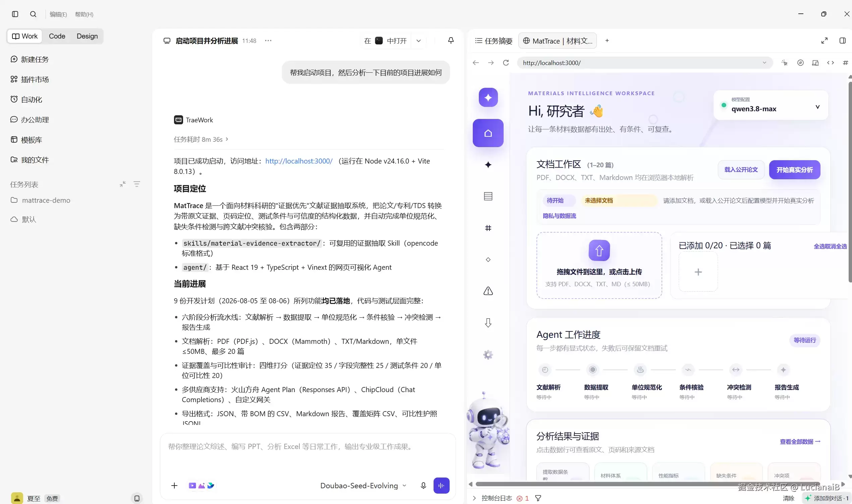This screenshot has width=852, height=504.
Task: Select the MatTrace browser tab
Action: pyautogui.click(x=558, y=41)
